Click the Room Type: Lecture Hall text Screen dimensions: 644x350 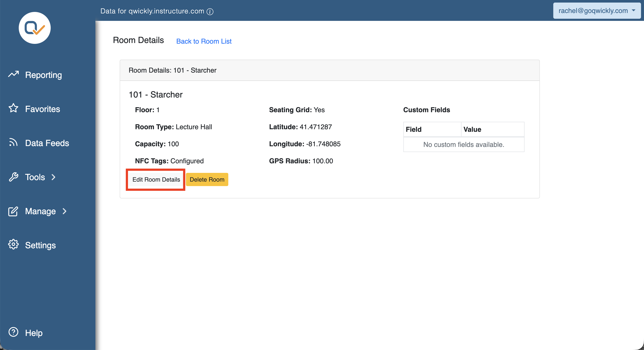tap(174, 127)
